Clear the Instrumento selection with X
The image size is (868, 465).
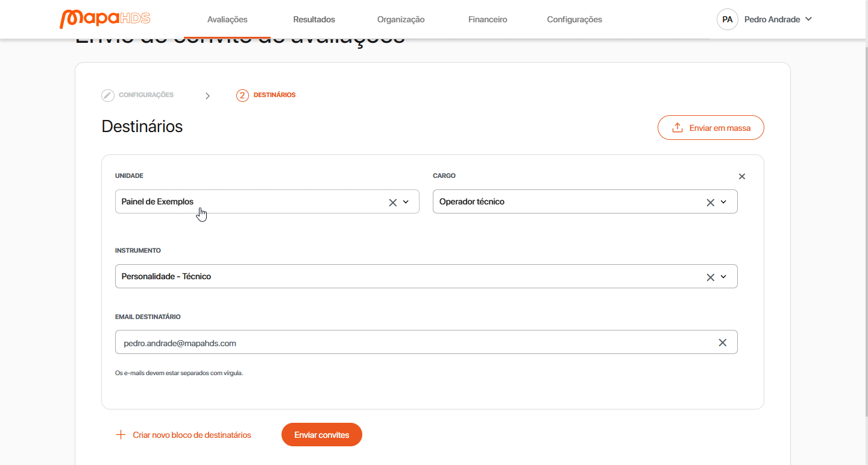pos(710,277)
